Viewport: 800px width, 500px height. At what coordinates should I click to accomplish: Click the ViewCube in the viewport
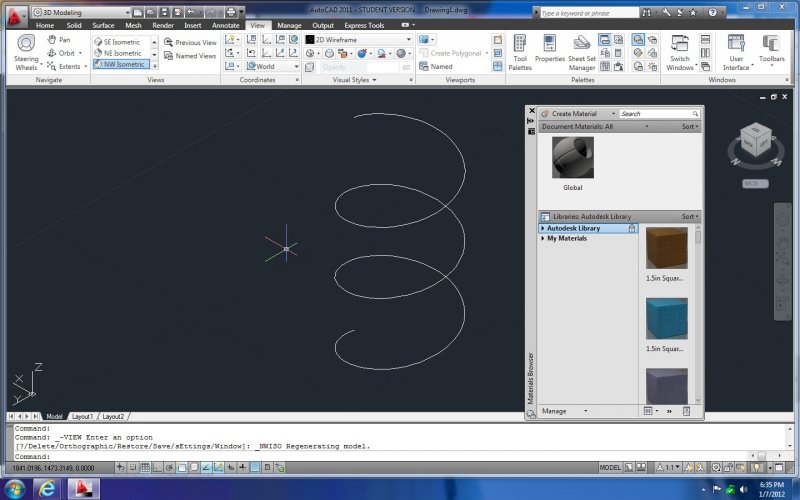(755, 143)
